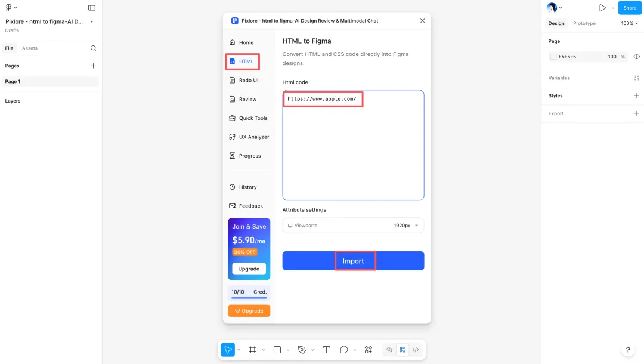This screenshot has width=644, height=364.
Task: Select the Comment tool
Action: click(x=344, y=350)
